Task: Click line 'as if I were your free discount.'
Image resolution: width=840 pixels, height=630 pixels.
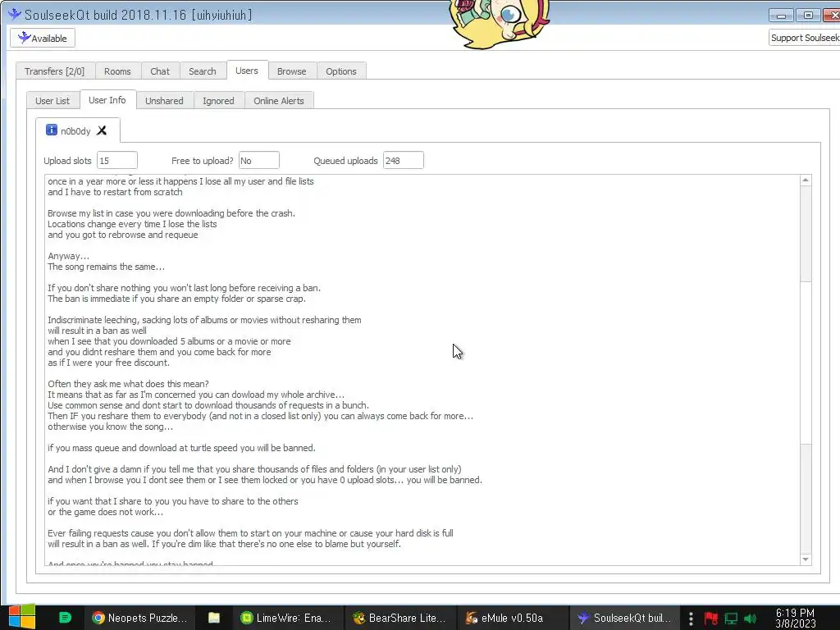Action: (109, 363)
